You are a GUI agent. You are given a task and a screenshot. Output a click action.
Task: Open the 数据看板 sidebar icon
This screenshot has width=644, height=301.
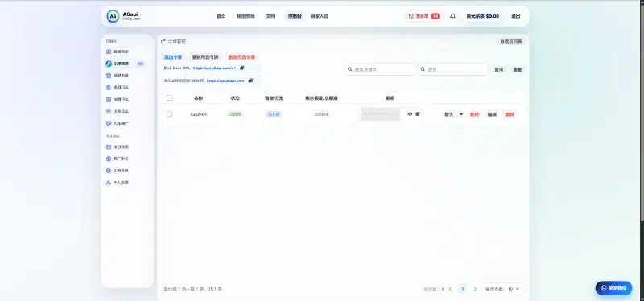point(109,52)
